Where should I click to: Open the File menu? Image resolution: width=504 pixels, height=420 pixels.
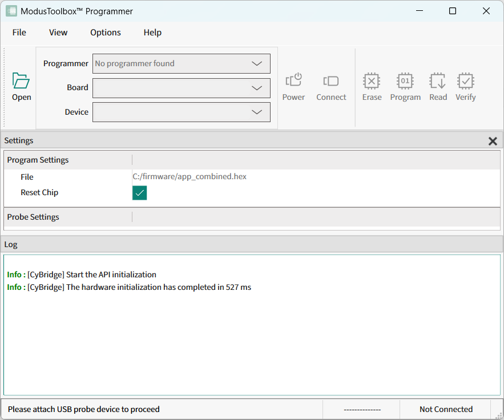tap(19, 33)
